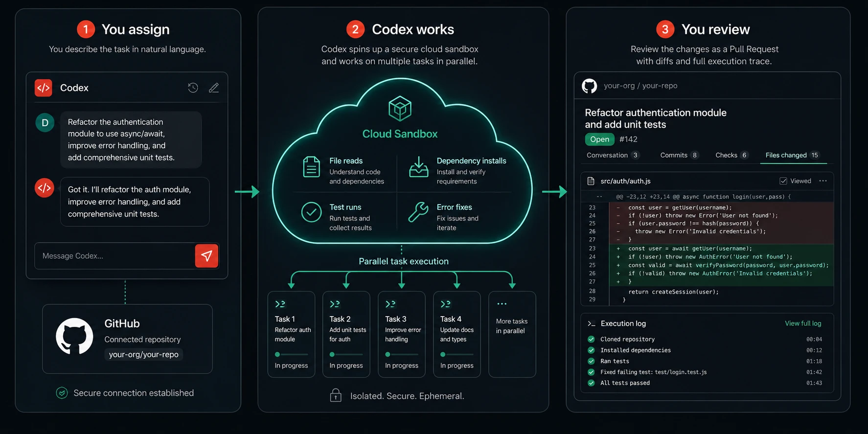The height and width of the screenshot is (434, 868).
Task: Click the Task 1 terminal icon
Action: pyautogui.click(x=280, y=304)
